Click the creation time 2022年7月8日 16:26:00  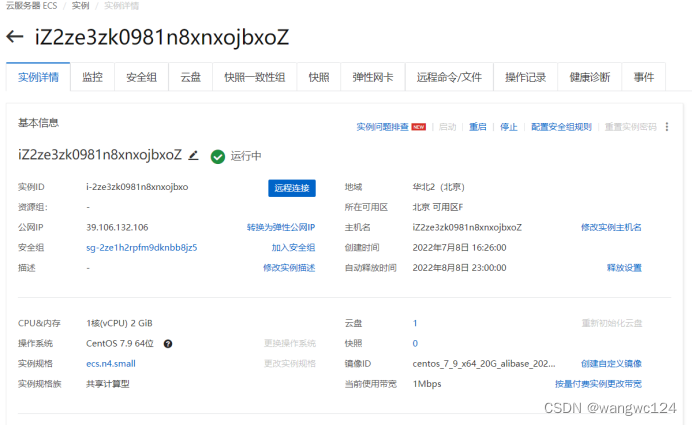click(459, 248)
